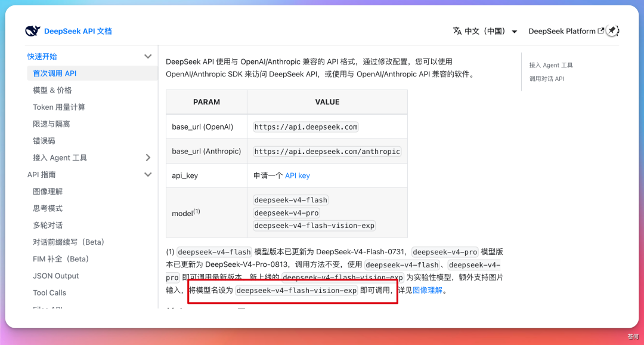The width and height of the screenshot is (644, 345).
Task: Click the DeepSeek whale logo
Action: (x=32, y=31)
